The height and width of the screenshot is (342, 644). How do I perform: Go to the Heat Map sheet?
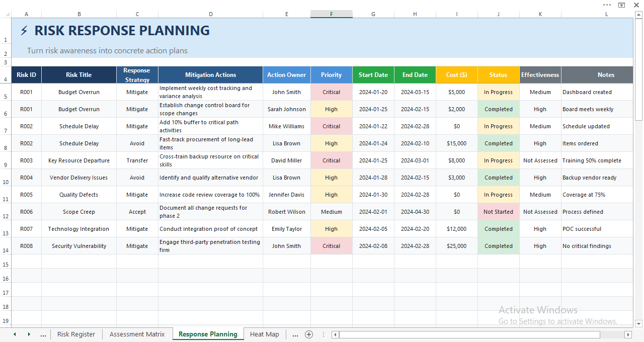point(264,334)
